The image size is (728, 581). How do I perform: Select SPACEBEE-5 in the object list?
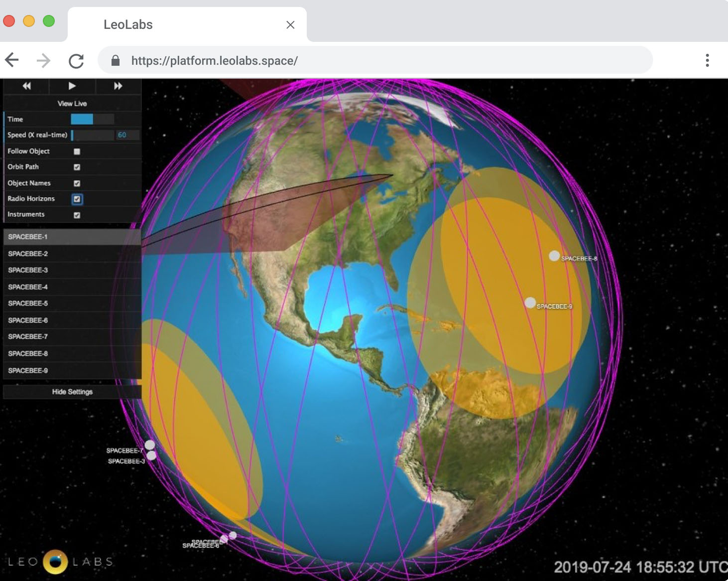[72, 303]
